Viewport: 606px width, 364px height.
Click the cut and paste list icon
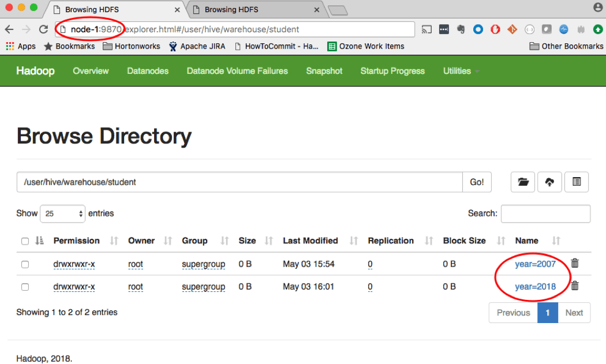click(576, 182)
